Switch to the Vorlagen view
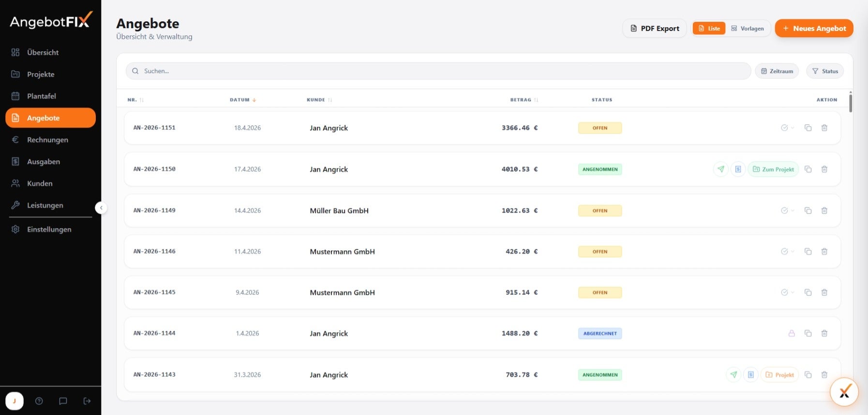868x415 pixels. [x=748, y=28]
